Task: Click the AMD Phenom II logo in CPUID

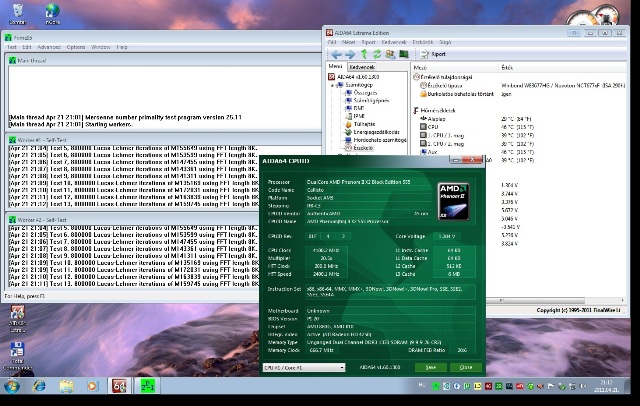Action: coord(453,202)
